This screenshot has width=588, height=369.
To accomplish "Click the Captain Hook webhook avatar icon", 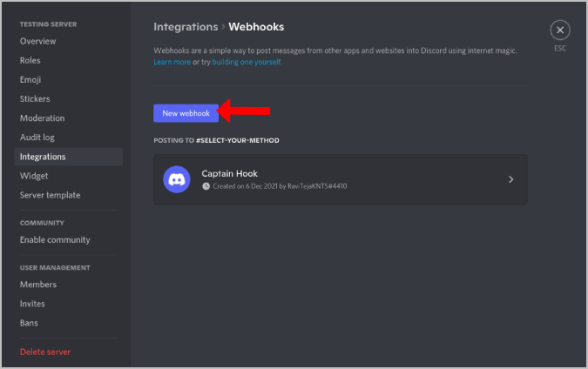I will [x=177, y=179].
